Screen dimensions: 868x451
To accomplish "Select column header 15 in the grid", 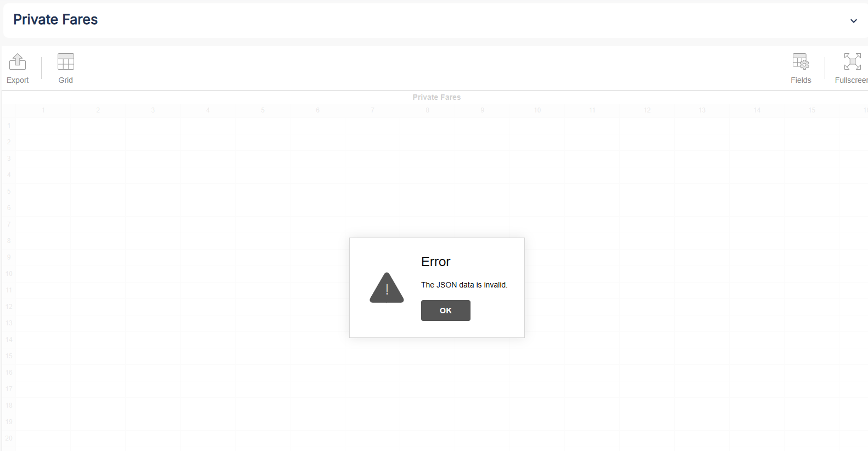I will tap(812, 110).
